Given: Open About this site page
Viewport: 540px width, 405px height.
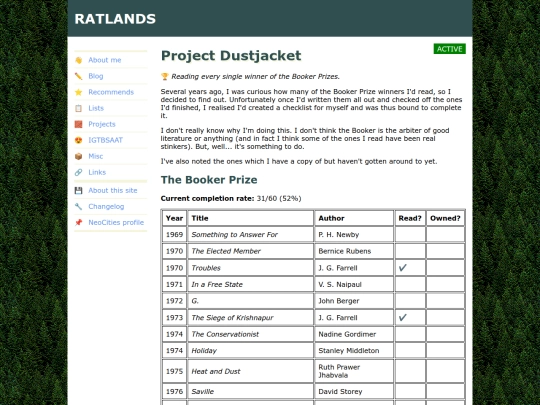Looking at the screenshot, I should pos(113,190).
